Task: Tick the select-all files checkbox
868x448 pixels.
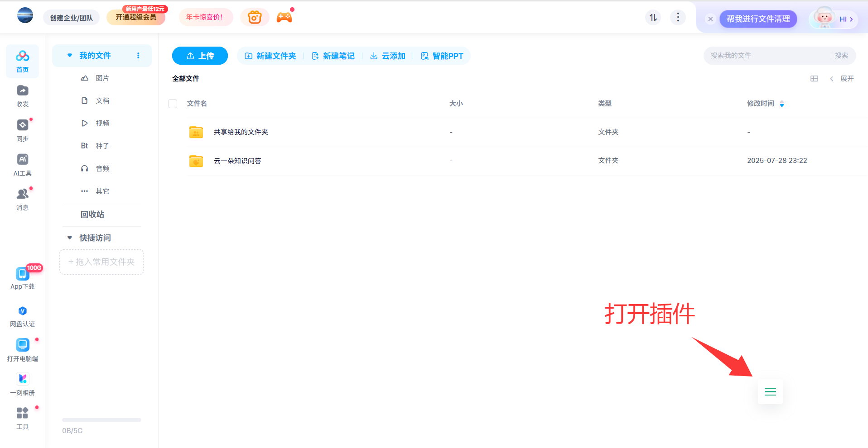Action: (173, 104)
